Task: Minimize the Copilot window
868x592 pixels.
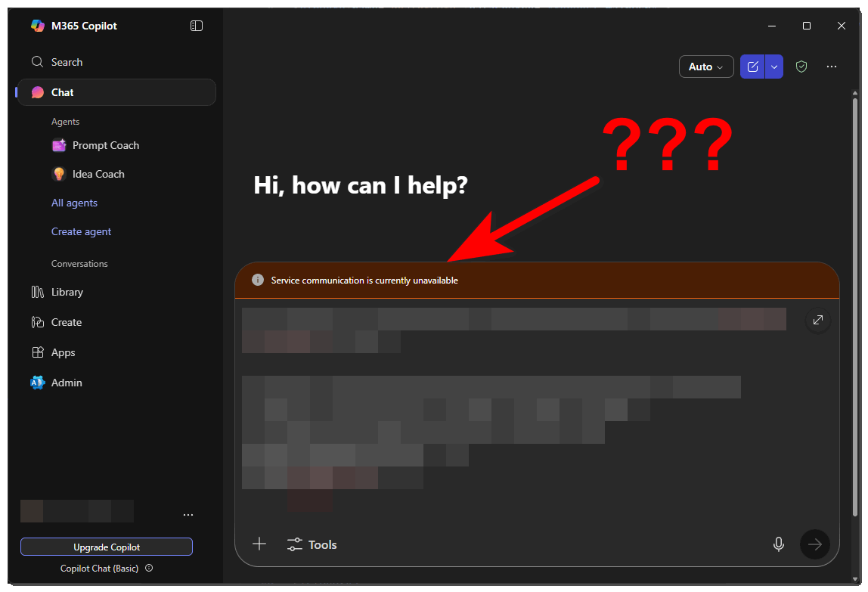Action: coord(772,26)
